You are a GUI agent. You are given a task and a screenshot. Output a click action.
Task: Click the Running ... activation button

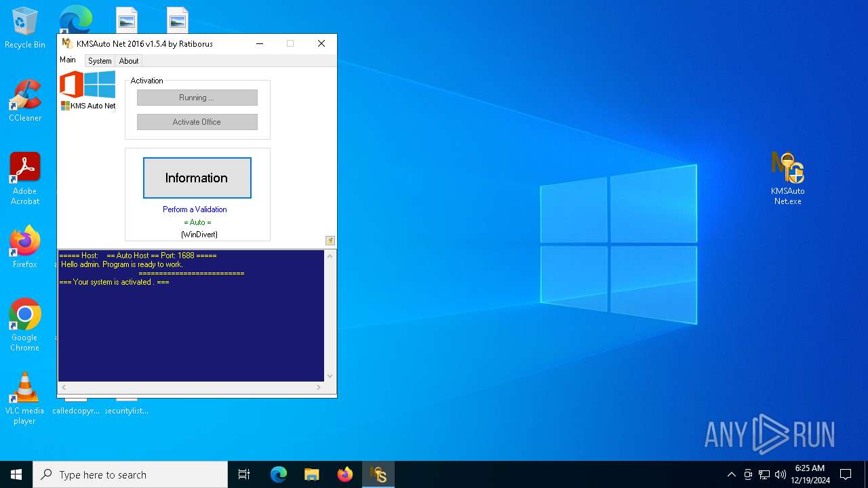coord(197,98)
